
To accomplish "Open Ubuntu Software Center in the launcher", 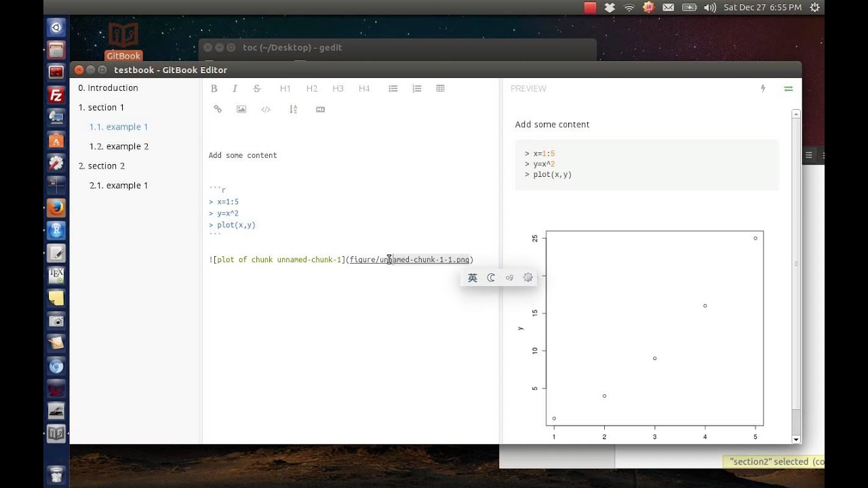I will (56, 140).
